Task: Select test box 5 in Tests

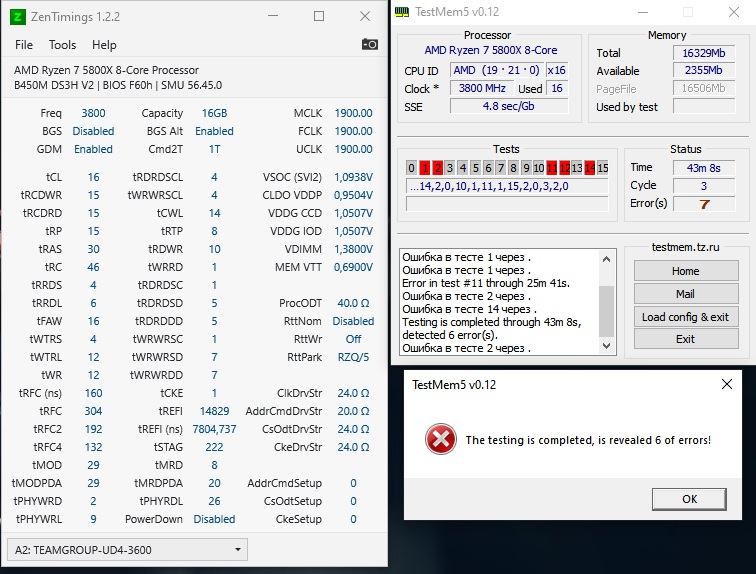Action: click(x=475, y=168)
